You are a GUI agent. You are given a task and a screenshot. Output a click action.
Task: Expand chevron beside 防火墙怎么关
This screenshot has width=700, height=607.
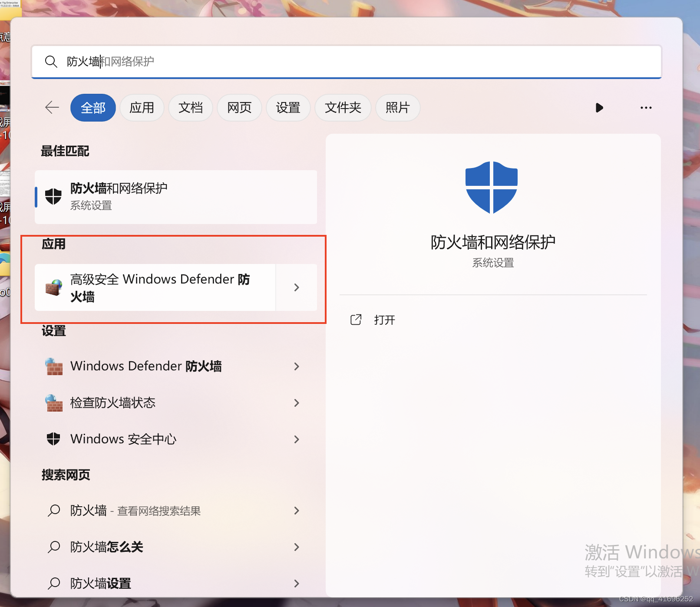297,547
